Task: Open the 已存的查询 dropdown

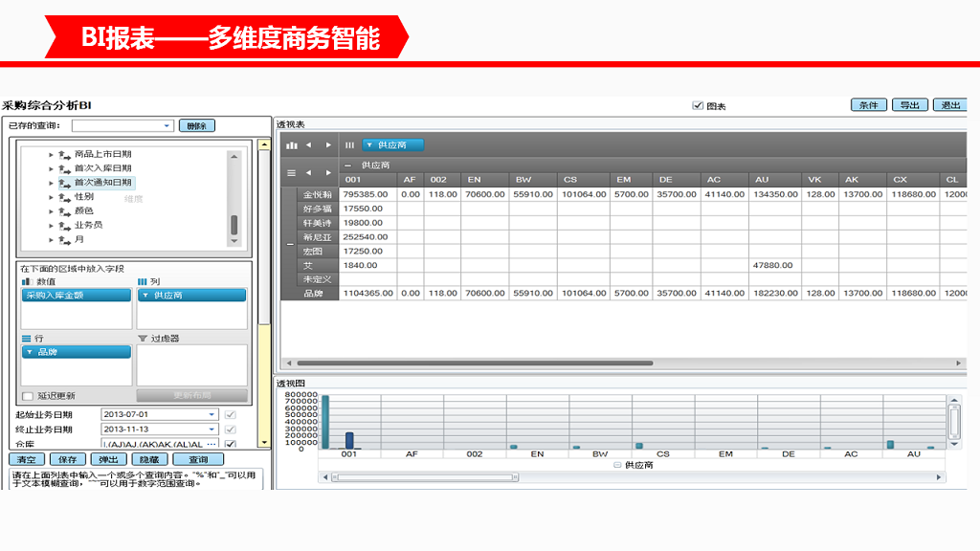Action: [x=166, y=124]
